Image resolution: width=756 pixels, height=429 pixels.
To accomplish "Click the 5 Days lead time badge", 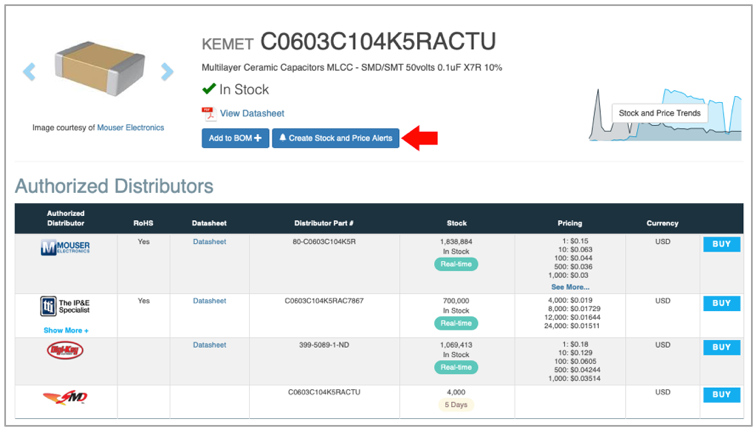I will (456, 405).
